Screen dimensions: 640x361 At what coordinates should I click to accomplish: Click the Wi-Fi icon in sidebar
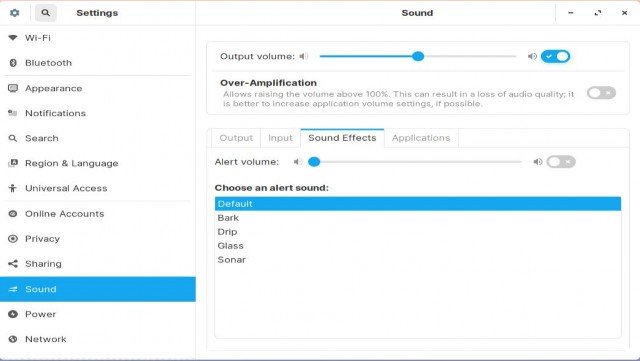(13, 38)
